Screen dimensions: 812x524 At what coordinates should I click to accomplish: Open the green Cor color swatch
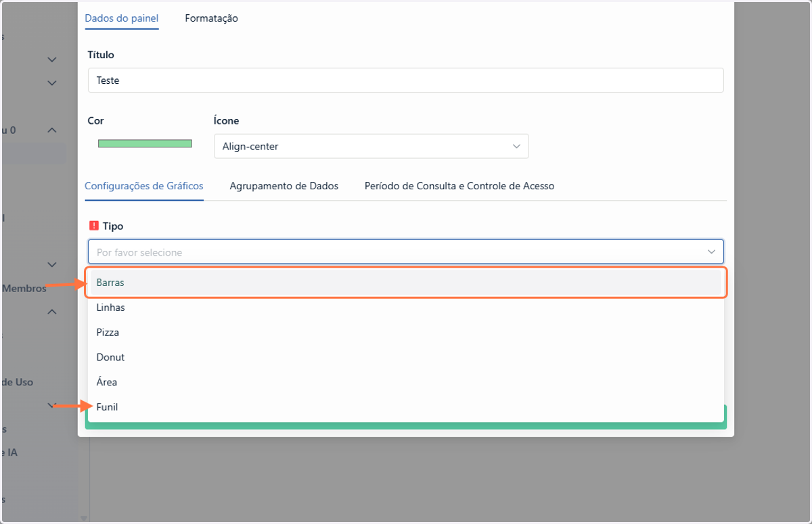point(145,143)
